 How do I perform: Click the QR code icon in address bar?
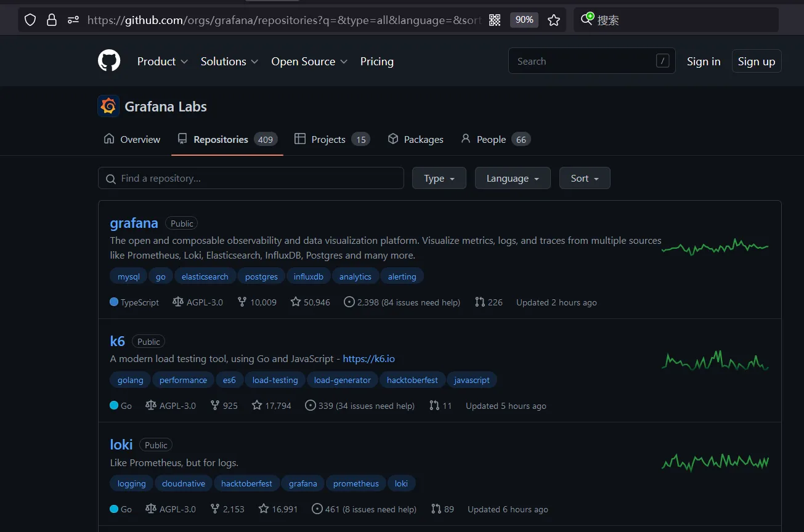click(x=495, y=20)
